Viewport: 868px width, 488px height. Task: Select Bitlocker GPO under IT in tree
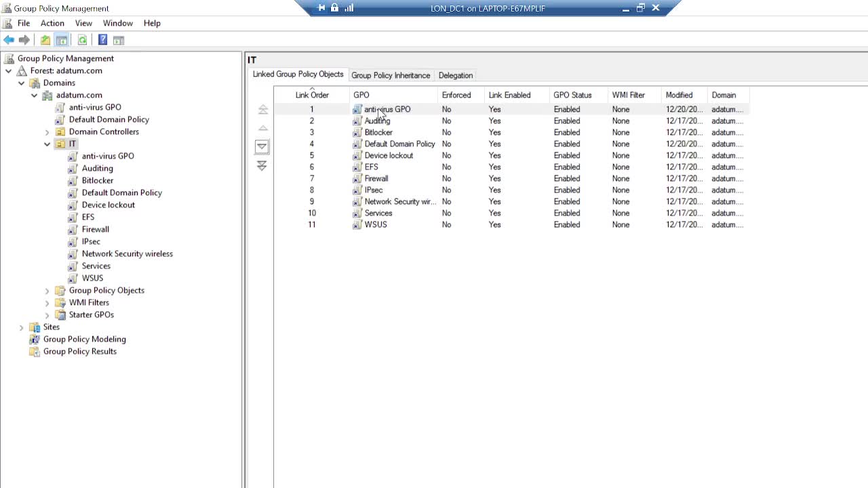pos(98,180)
